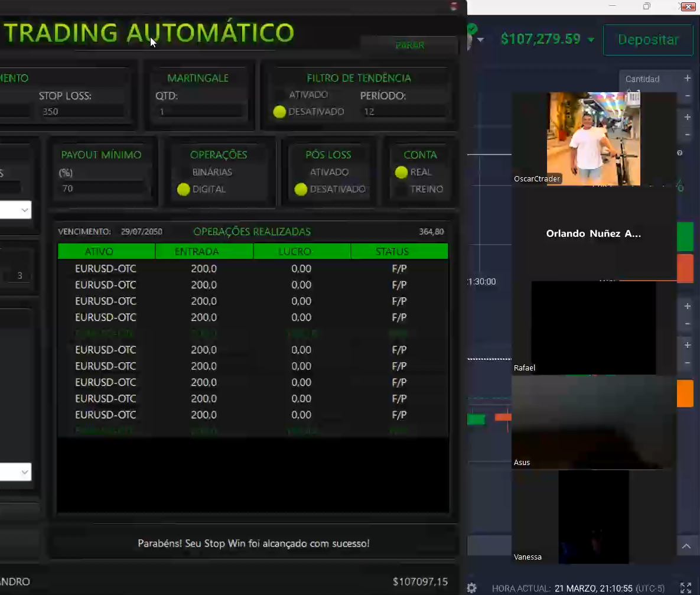Screen dimensions: 700x595
Task: Edit the Martingale QTD field
Action: click(x=200, y=112)
